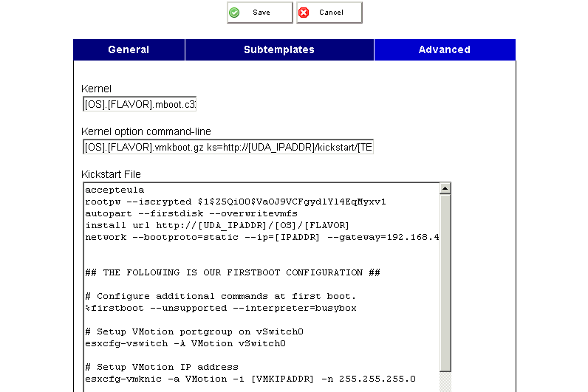Image resolution: width=588 pixels, height=392 pixels.
Task: Click the 'accepteula' line in kickstart
Action: pyautogui.click(x=114, y=190)
